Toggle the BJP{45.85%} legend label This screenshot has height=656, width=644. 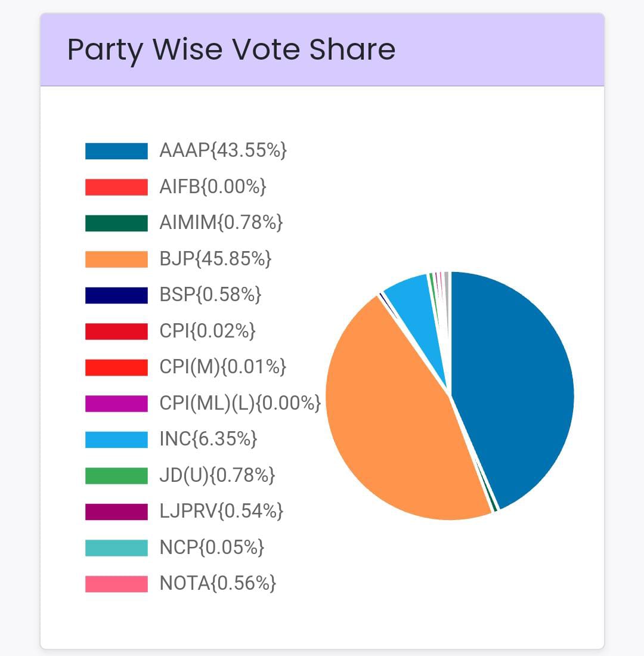[x=215, y=259]
